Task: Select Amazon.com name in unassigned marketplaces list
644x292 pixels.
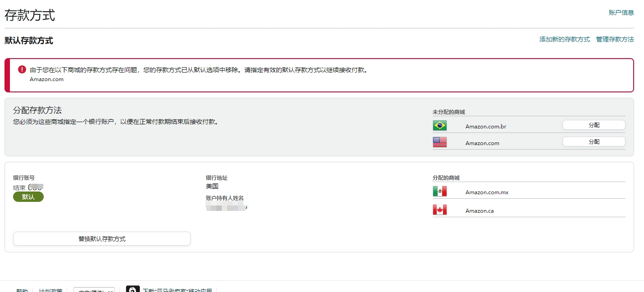Action: (482, 143)
